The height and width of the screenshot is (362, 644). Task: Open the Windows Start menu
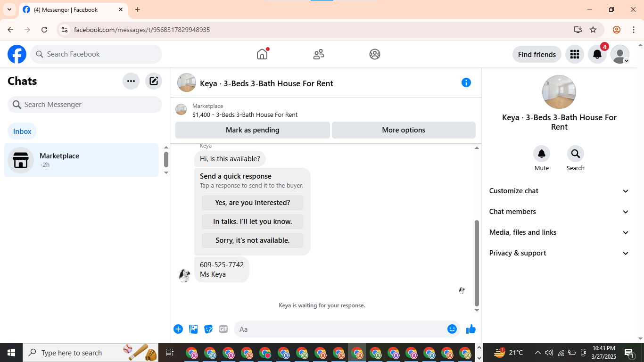coord(11,353)
